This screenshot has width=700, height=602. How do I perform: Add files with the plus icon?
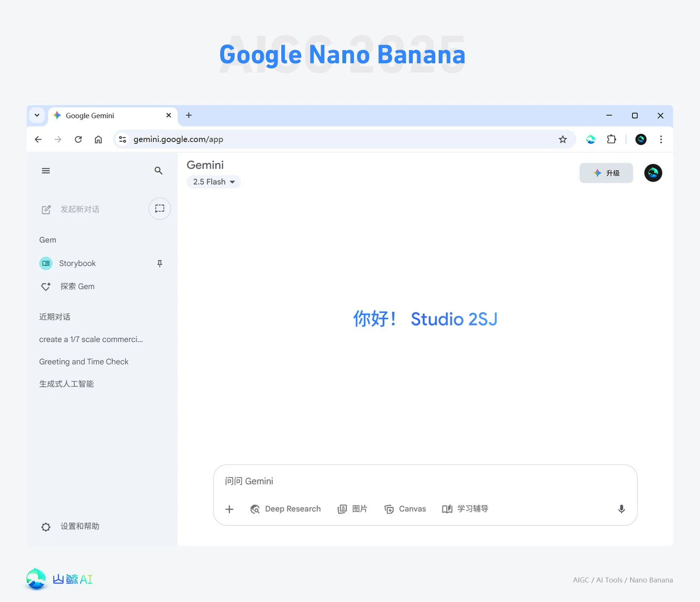point(229,509)
